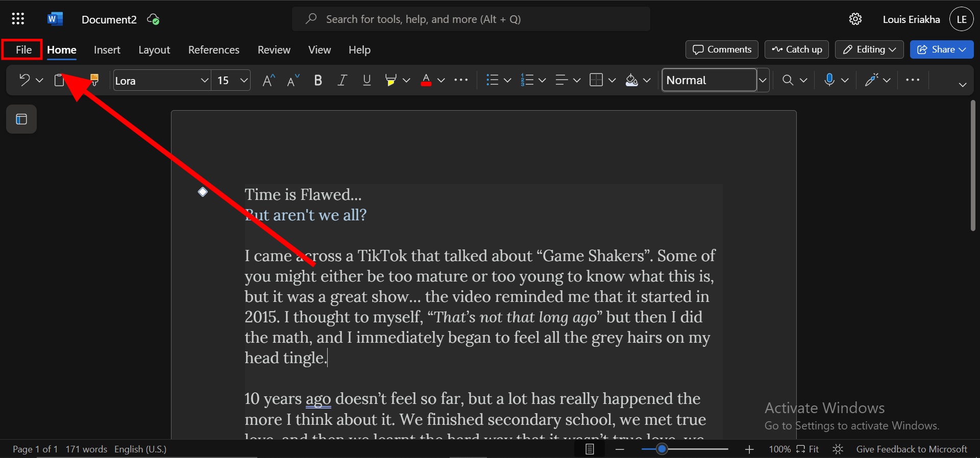Switch to the Insert tab
The height and width of the screenshot is (458, 980).
(107, 50)
